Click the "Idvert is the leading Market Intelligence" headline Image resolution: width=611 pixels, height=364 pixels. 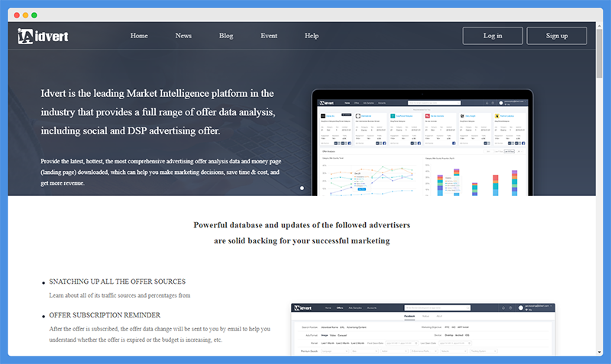point(158,112)
